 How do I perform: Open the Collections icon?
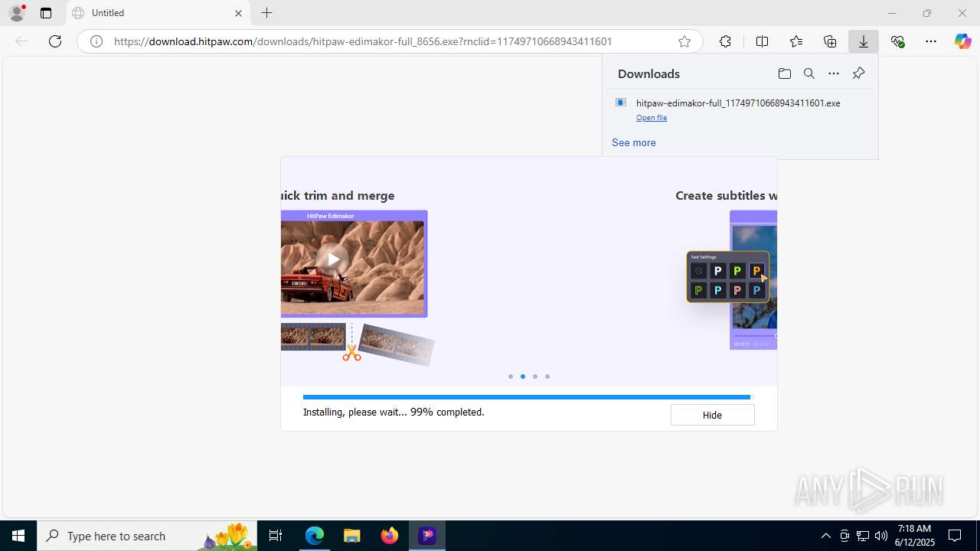(x=830, y=41)
